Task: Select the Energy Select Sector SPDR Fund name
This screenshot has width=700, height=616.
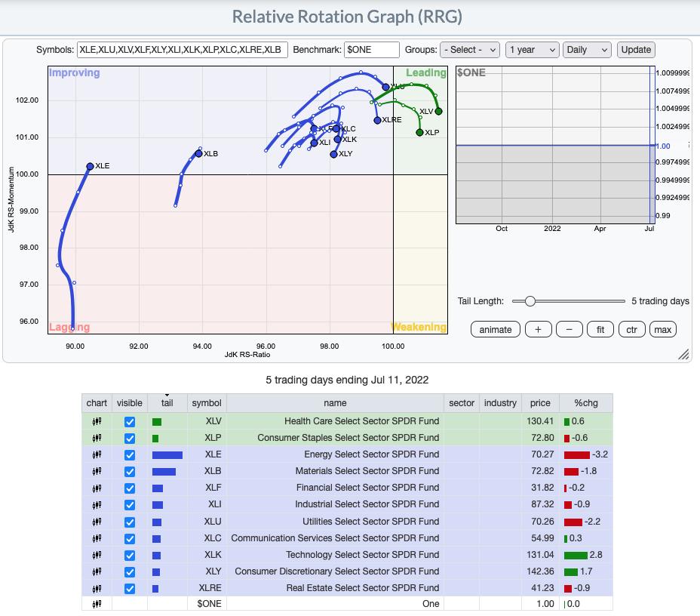Action: pos(371,454)
